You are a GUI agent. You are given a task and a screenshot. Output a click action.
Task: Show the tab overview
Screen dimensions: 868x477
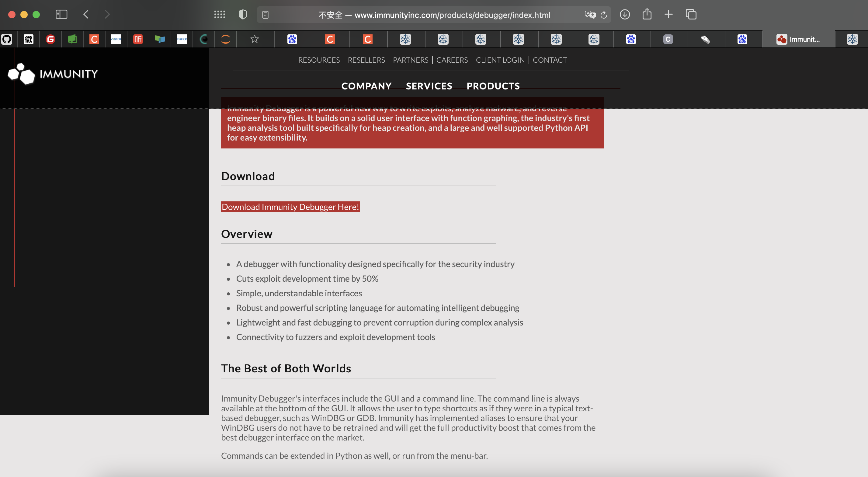691,14
